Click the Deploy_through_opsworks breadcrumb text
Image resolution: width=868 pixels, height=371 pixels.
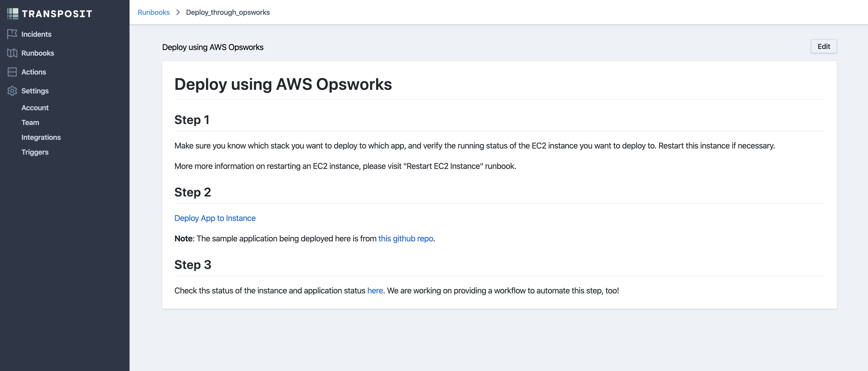pyautogui.click(x=228, y=13)
